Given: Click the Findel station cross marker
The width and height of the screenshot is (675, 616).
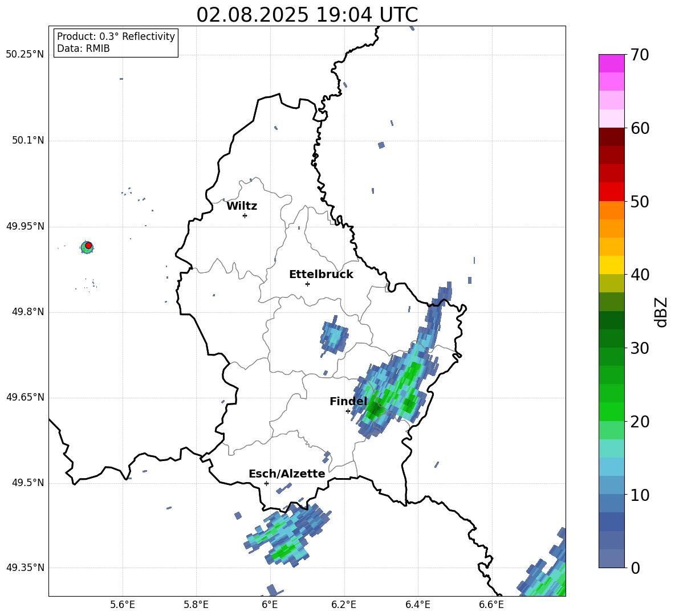Looking at the screenshot, I should tap(348, 411).
